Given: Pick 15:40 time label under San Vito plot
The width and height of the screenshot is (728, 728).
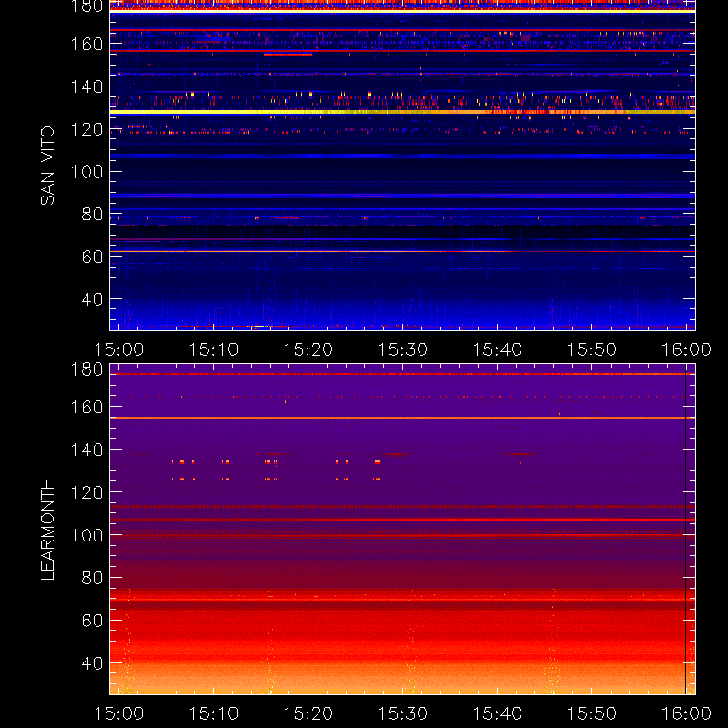Looking at the screenshot, I should pyautogui.click(x=497, y=349).
